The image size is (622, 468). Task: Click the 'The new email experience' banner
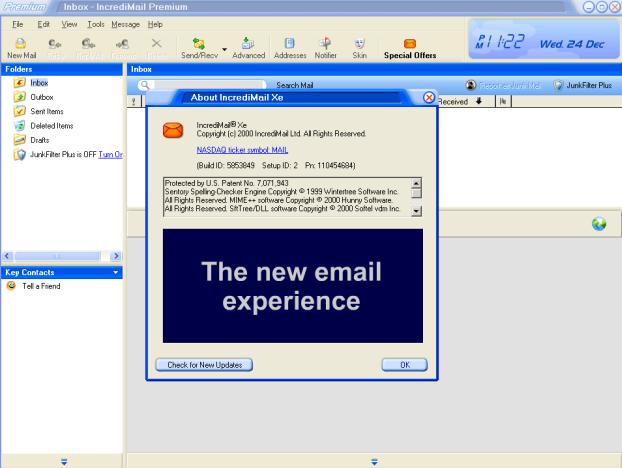[293, 286]
